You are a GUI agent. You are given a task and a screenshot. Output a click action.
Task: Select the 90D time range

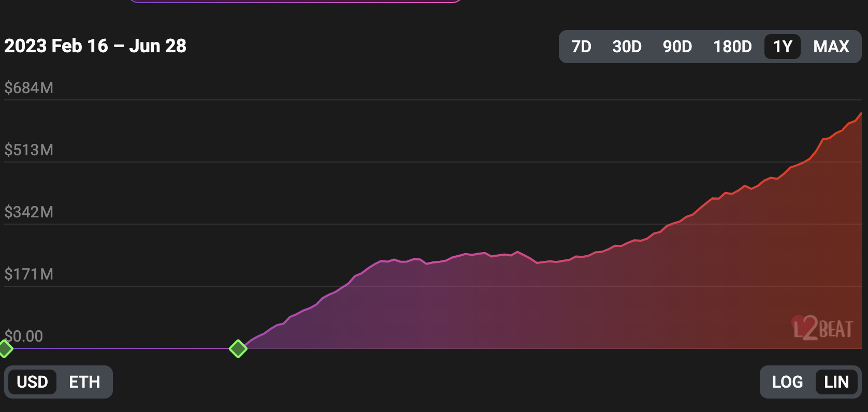(677, 47)
